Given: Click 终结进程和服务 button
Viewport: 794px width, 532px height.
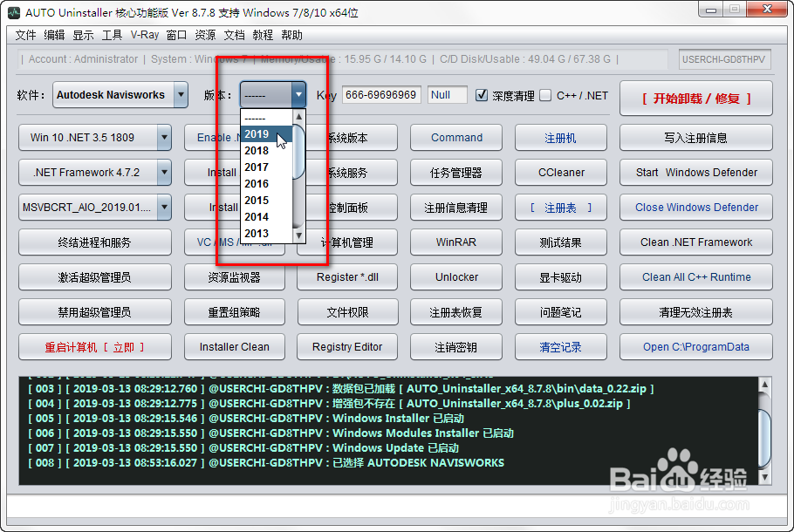Looking at the screenshot, I should click(x=95, y=242).
